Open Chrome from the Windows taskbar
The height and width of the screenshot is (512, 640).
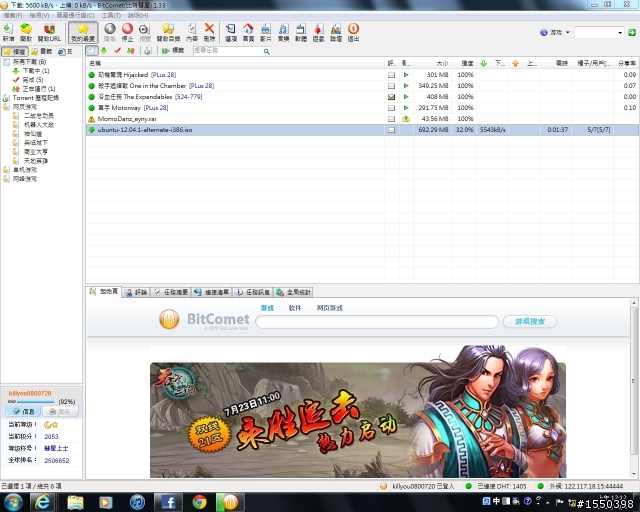point(199,502)
